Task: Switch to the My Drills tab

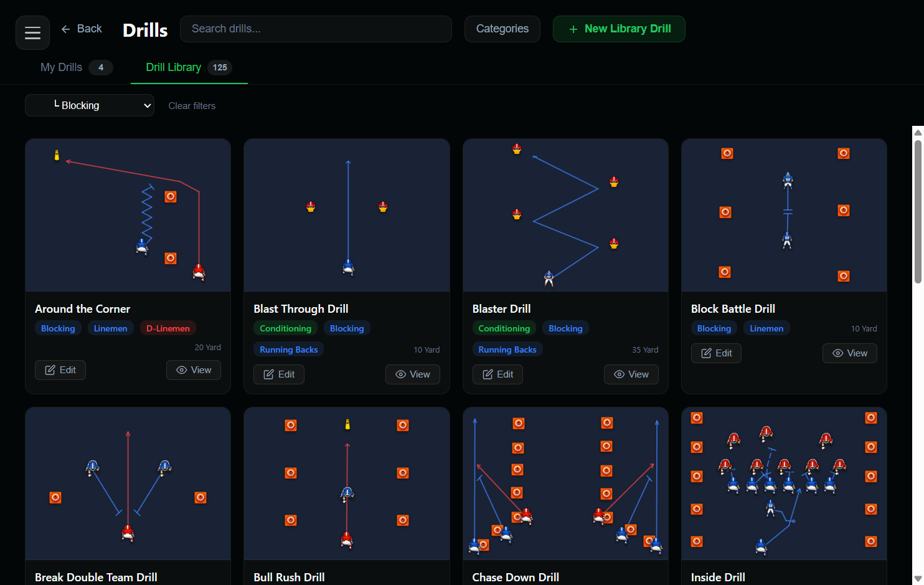Action: click(76, 67)
